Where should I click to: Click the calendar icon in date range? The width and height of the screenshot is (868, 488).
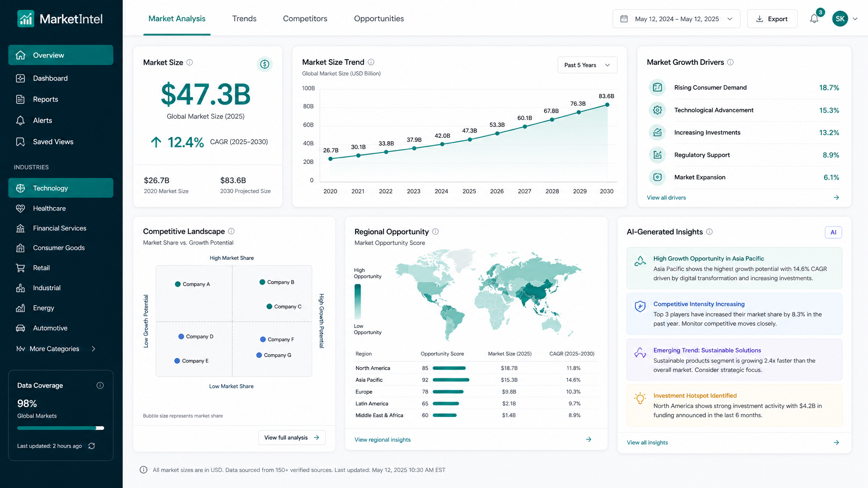tap(624, 19)
